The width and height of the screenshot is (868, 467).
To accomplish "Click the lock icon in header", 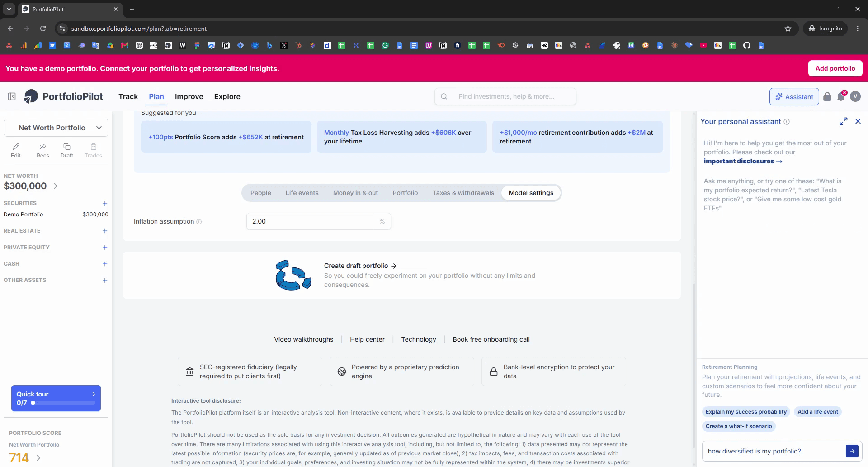I will pyautogui.click(x=827, y=96).
